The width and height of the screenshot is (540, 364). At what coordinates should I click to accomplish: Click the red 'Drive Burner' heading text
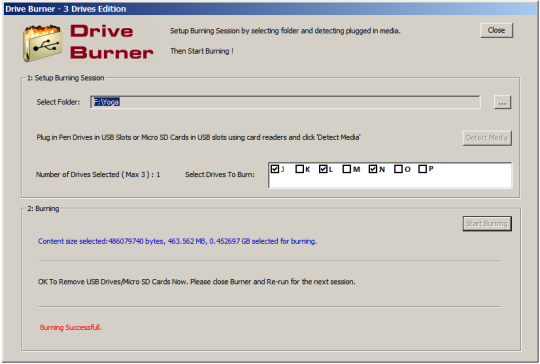pos(112,42)
